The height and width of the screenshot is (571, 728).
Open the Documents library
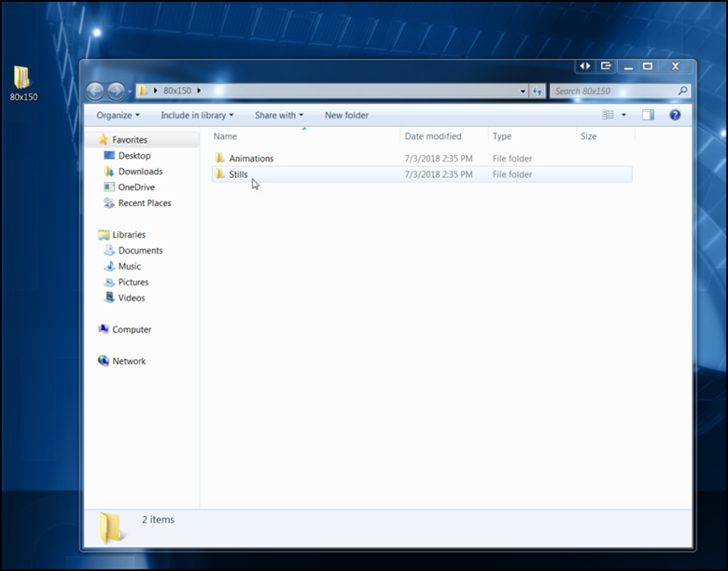pyautogui.click(x=140, y=250)
